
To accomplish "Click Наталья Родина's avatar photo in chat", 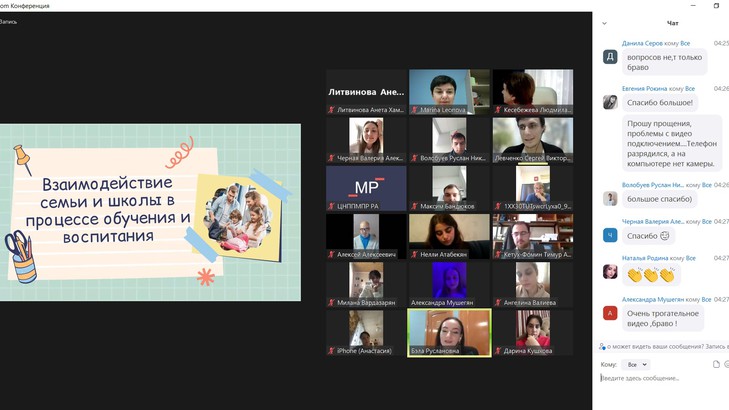I will pyautogui.click(x=610, y=271).
